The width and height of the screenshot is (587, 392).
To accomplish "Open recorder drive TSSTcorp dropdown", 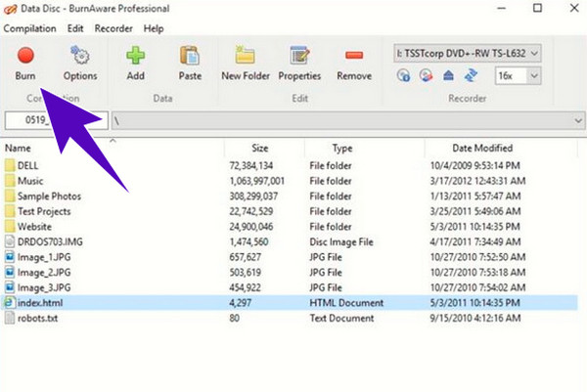I will pos(467,53).
